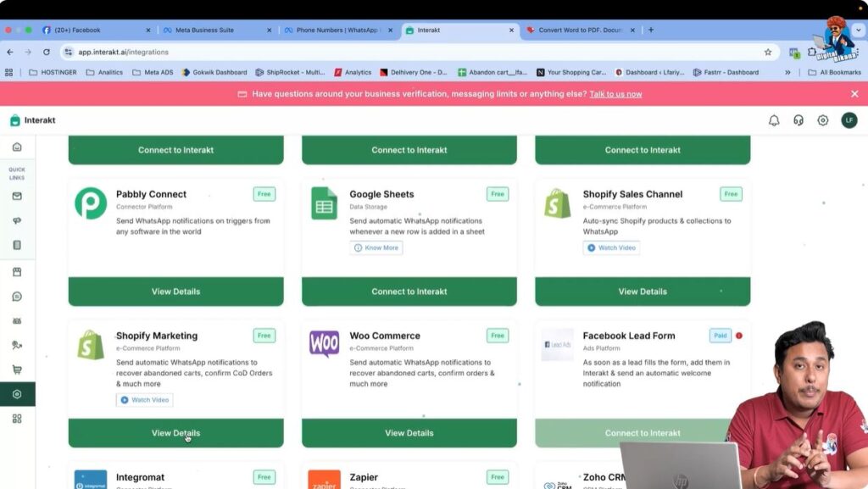The height and width of the screenshot is (489, 868).
Task: Open the chat conversations icon in sidebar
Action: point(18,297)
